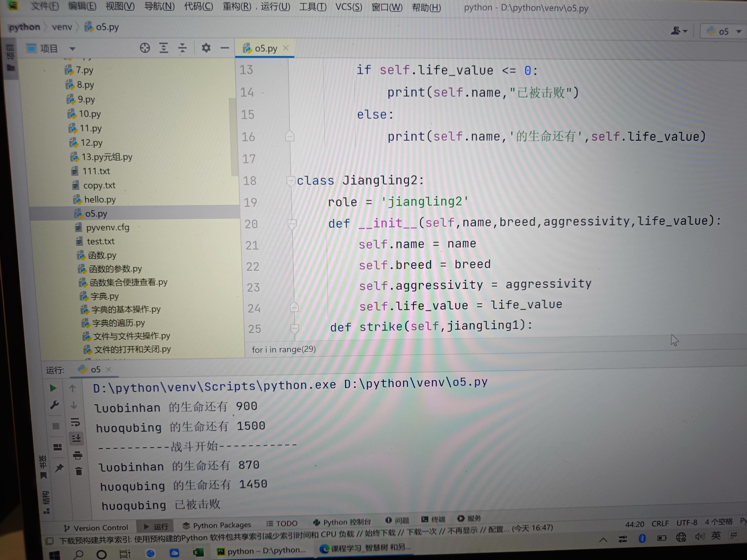Click the locate-in-project target icon

tap(145, 48)
